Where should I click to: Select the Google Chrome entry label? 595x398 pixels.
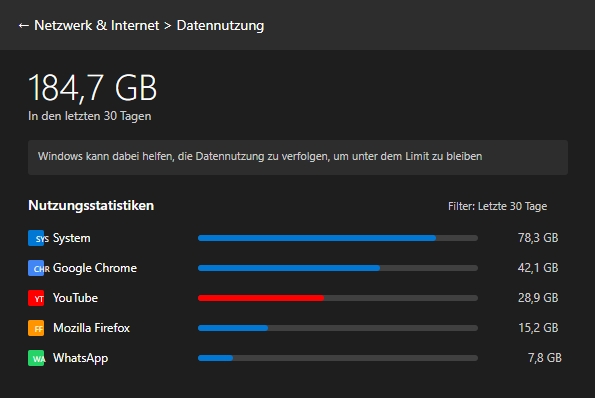click(x=95, y=268)
